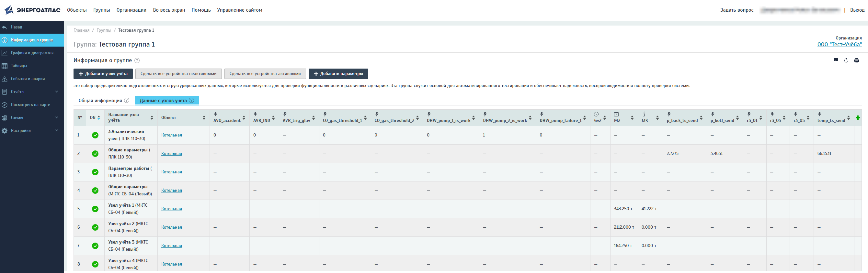868x273 pixels.
Task: Click the report icon for Отчёты
Action: coord(5,92)
